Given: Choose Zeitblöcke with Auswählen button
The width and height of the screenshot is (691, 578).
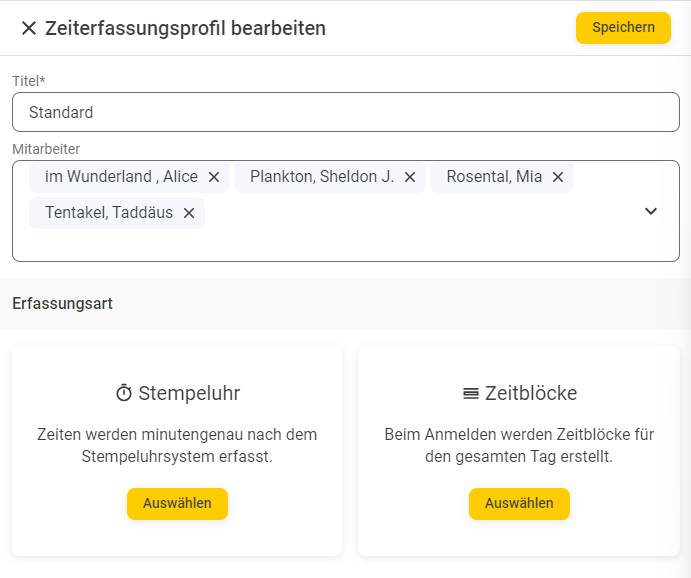Looking at the screenshot, I should tap(519, 504).
